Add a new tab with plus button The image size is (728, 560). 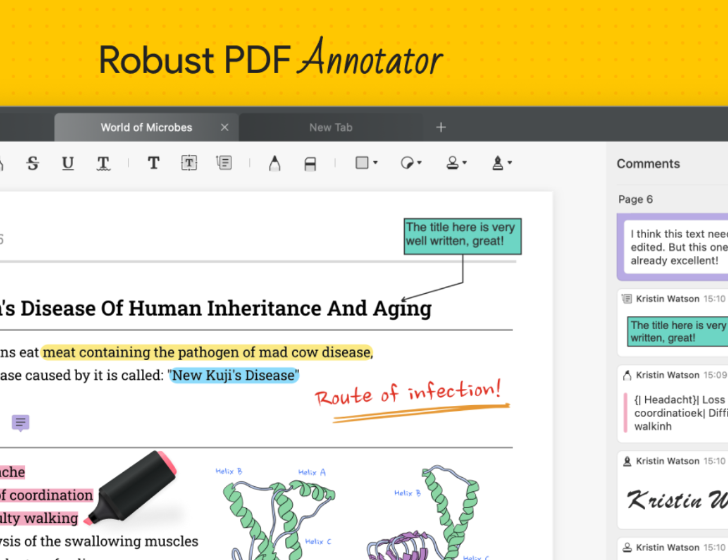(441, 128)
